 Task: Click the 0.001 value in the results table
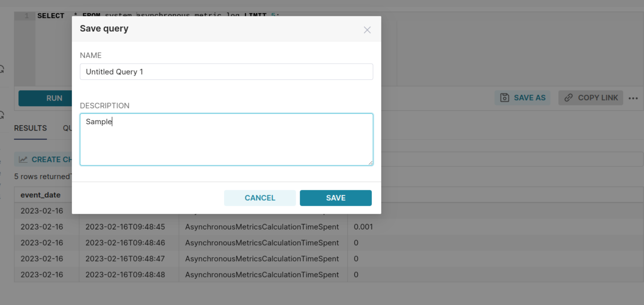(363, 227)
